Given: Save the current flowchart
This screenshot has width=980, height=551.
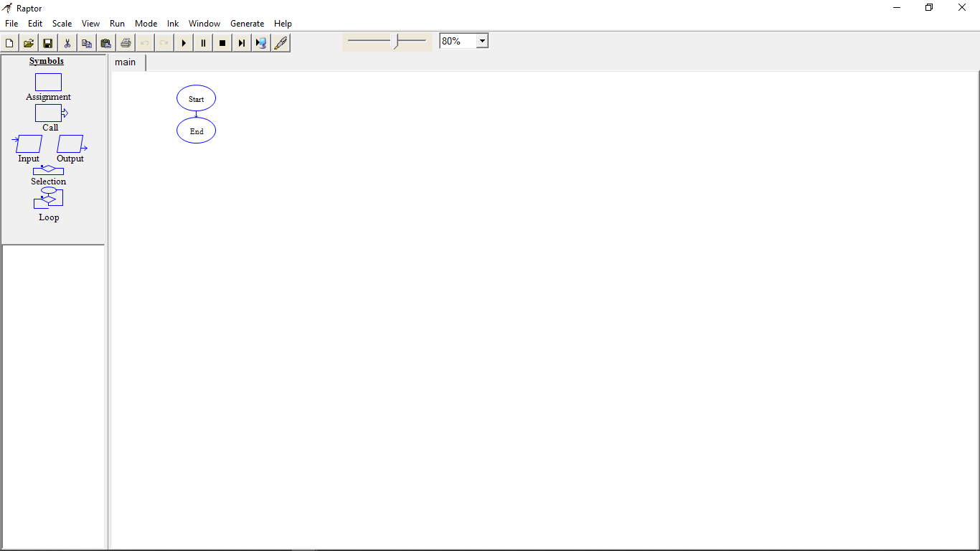Looking at the screenshot, I should pos(47,42).
